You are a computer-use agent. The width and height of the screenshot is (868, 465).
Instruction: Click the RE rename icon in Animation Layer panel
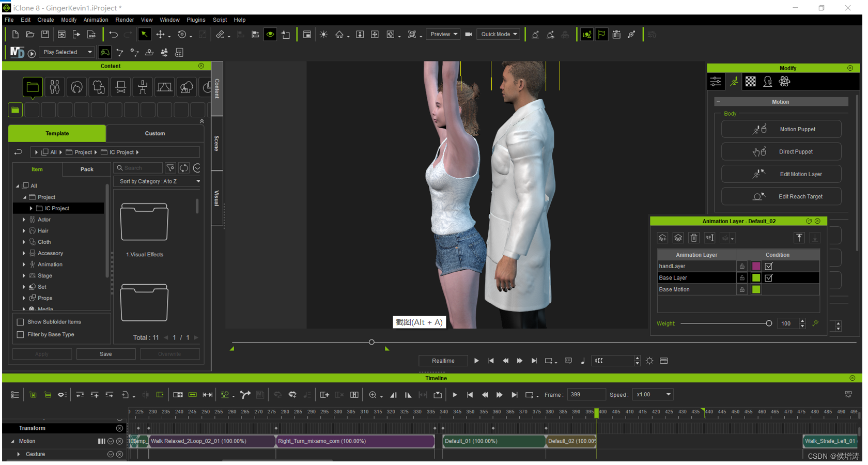[709, 238]
